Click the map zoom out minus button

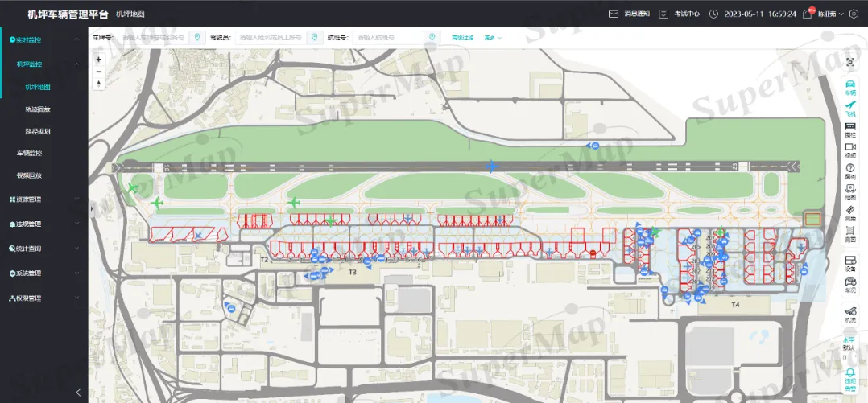coord(99,72)
